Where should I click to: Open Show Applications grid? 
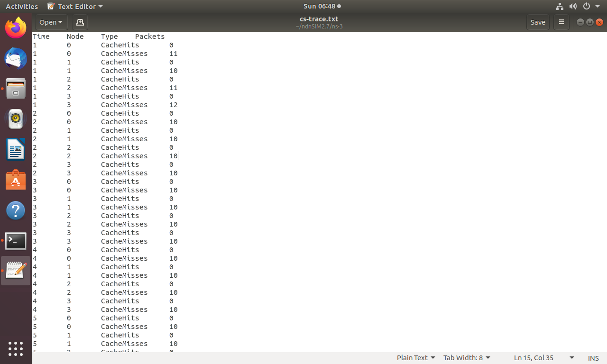[x=16, y=349]
